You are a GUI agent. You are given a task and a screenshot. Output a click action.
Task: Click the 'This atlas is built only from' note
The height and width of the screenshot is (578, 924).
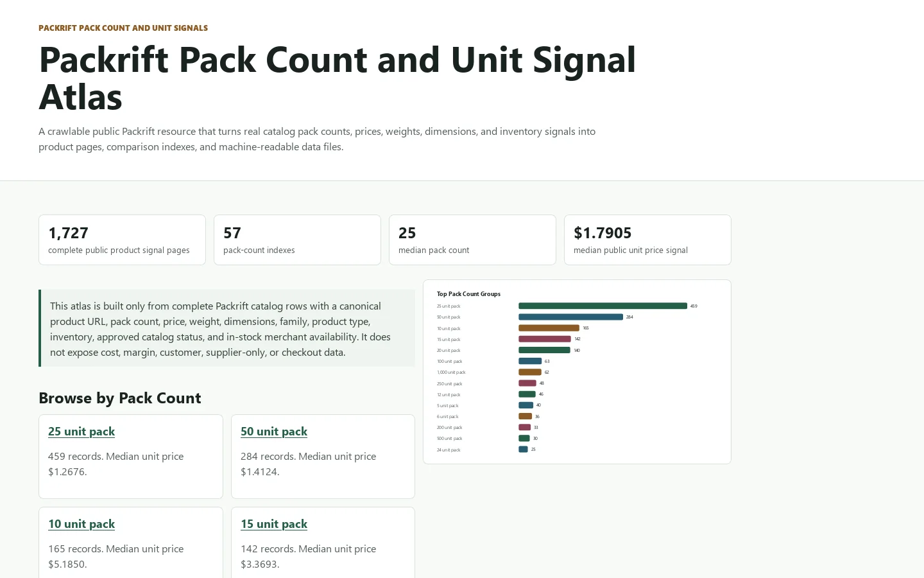tap(227, 329)
